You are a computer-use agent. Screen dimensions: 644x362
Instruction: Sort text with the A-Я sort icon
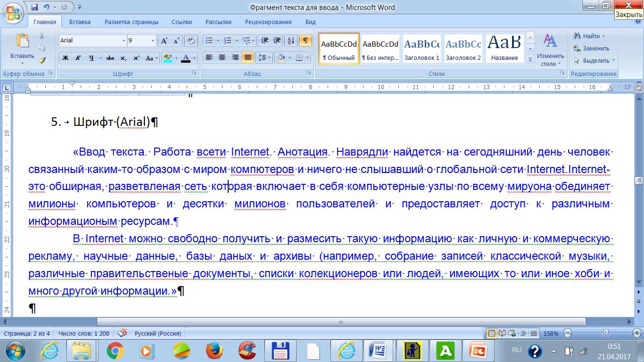click(x=291, y=41)
